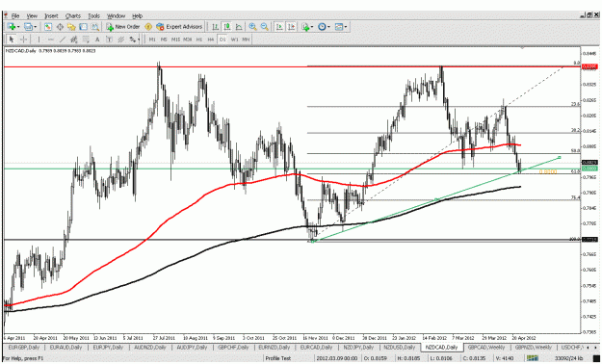Select the Text Label 'T' tool
Viewport: 602px width, 364px height.
click(x=109, y=39)
